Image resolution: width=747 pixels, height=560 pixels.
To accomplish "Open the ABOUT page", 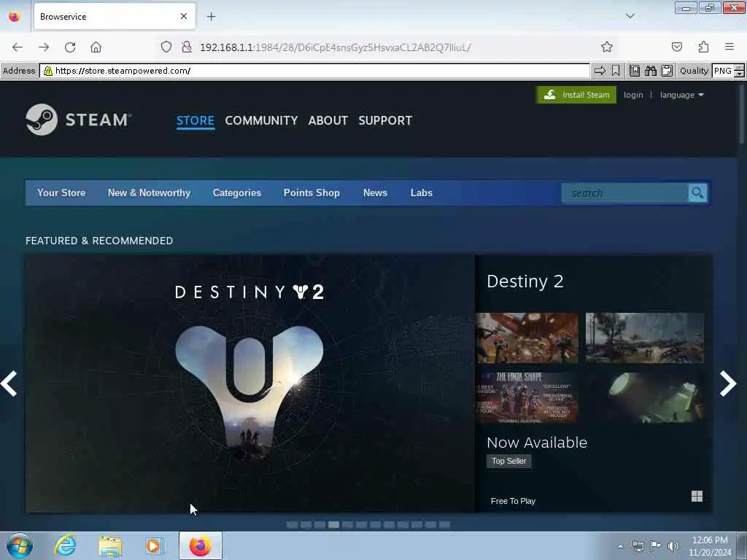I will 328,120.
